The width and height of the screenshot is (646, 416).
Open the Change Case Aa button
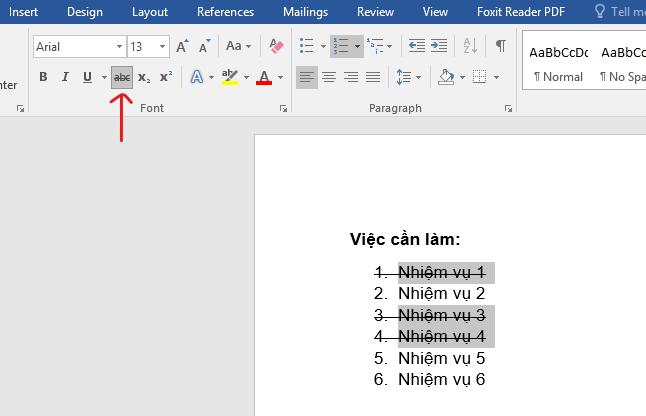[x=234, y=46]
